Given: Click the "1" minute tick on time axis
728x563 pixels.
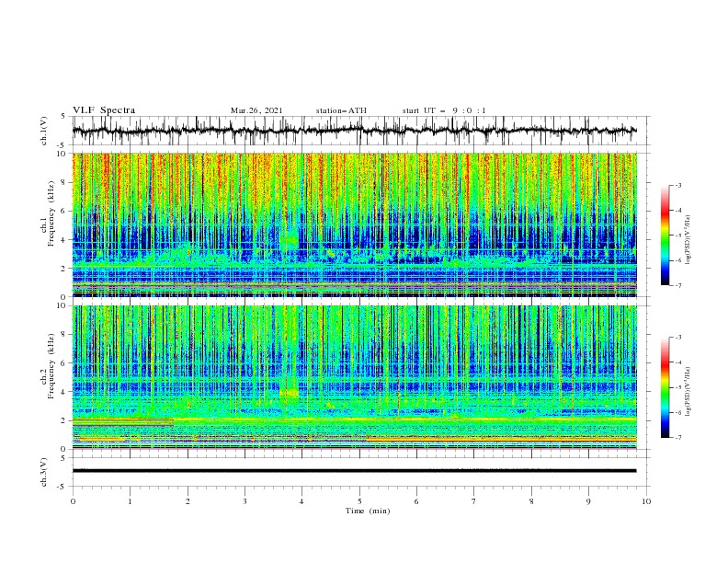Looking at the screenshot, I should click(x=130, y=501).
